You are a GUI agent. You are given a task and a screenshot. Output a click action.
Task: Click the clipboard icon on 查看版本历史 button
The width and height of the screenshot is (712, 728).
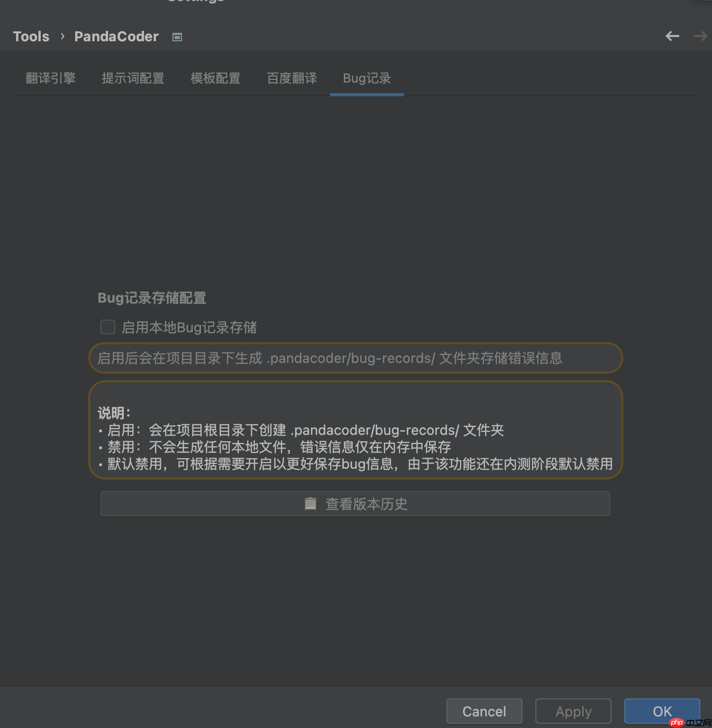click(x=311, y=503)
